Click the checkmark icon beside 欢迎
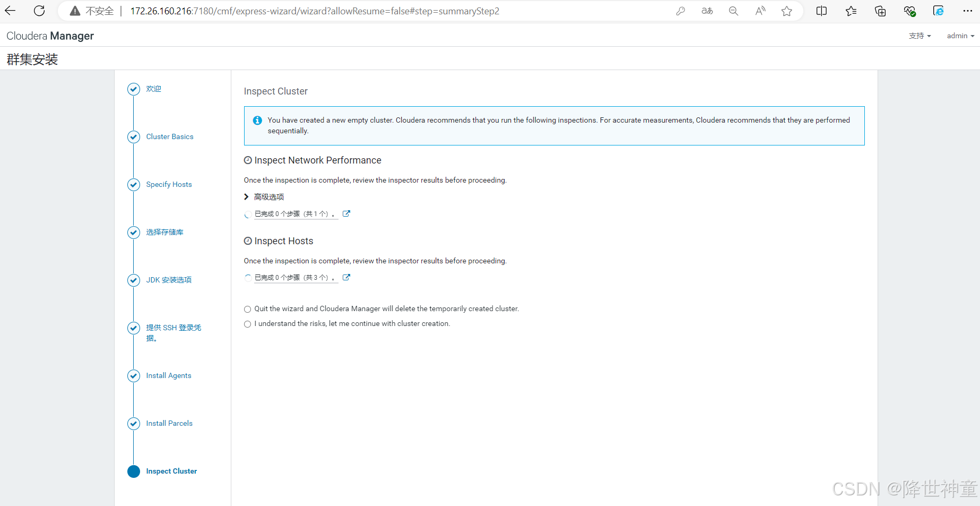 (134, 89)
